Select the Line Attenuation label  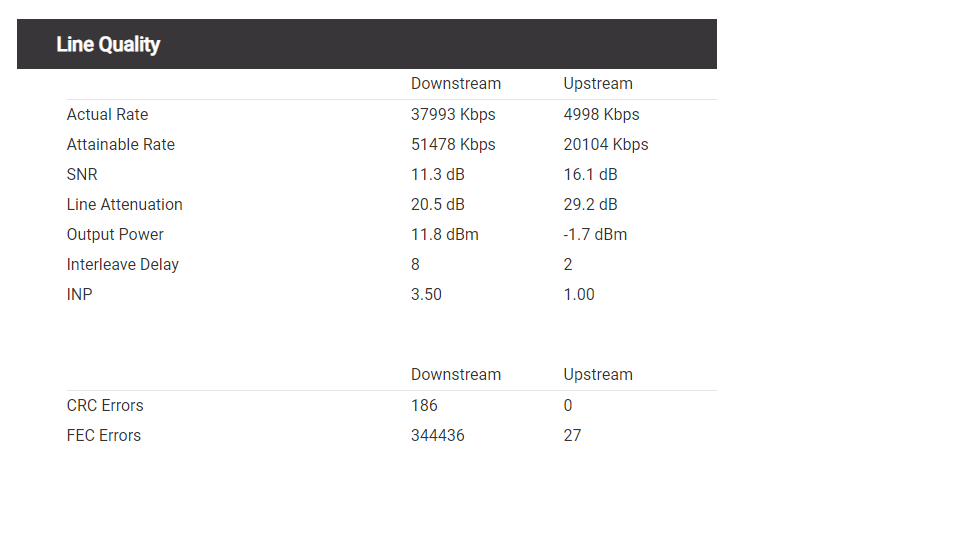coord(124,204)
